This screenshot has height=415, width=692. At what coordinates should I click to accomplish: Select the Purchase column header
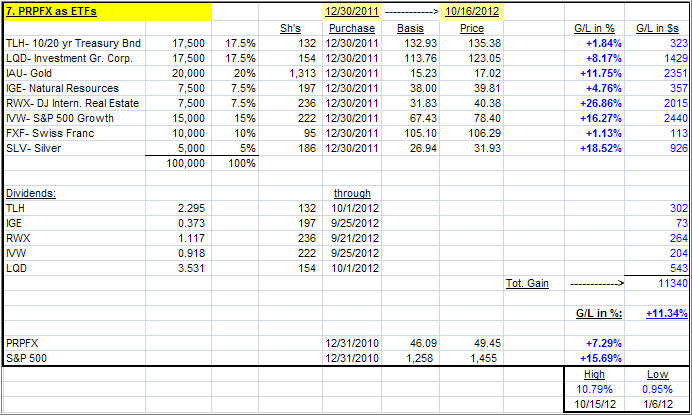pos(352,28)
